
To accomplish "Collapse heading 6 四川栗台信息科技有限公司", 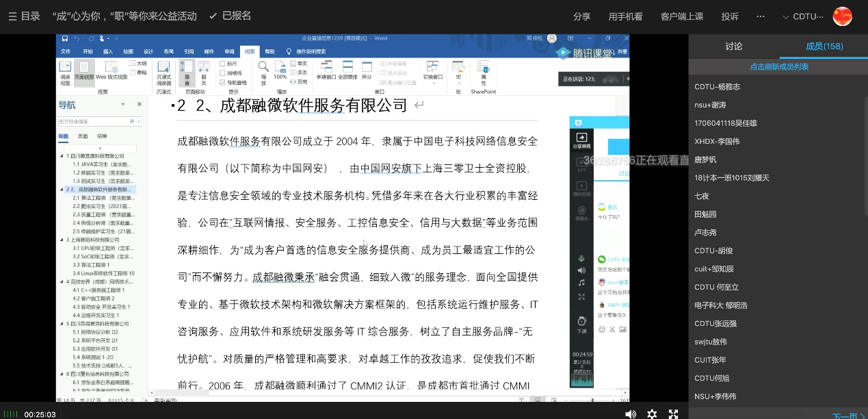I will (62, 374).
